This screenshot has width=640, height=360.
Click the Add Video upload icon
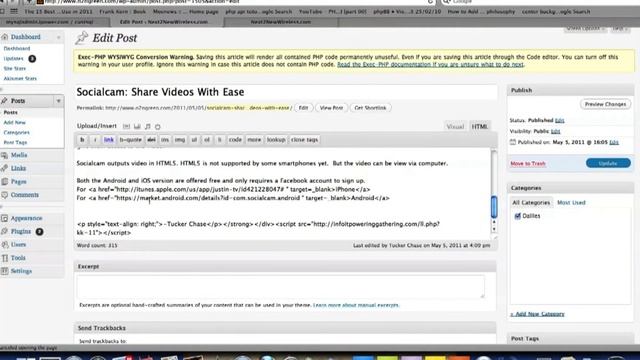137,127
